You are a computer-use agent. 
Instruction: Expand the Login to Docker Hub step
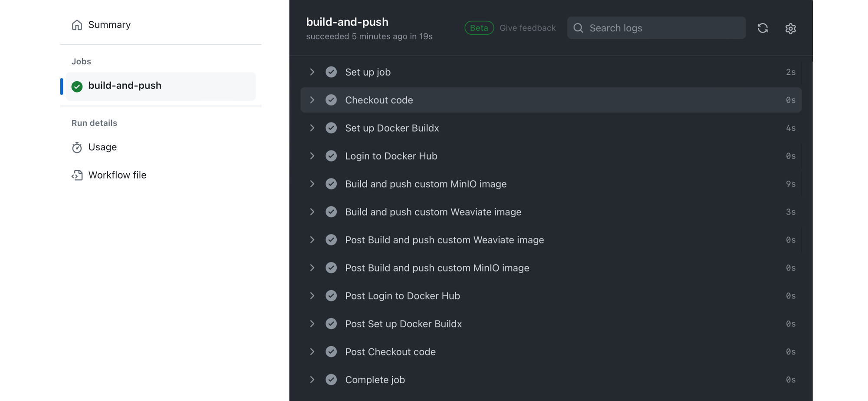(x=312, y=156)
